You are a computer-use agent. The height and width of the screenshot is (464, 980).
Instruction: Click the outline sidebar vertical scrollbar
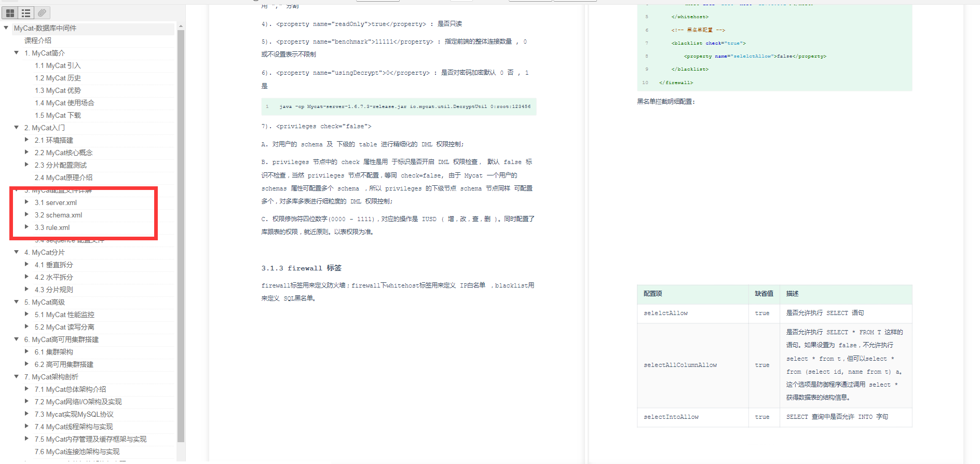tap(181, 236)
